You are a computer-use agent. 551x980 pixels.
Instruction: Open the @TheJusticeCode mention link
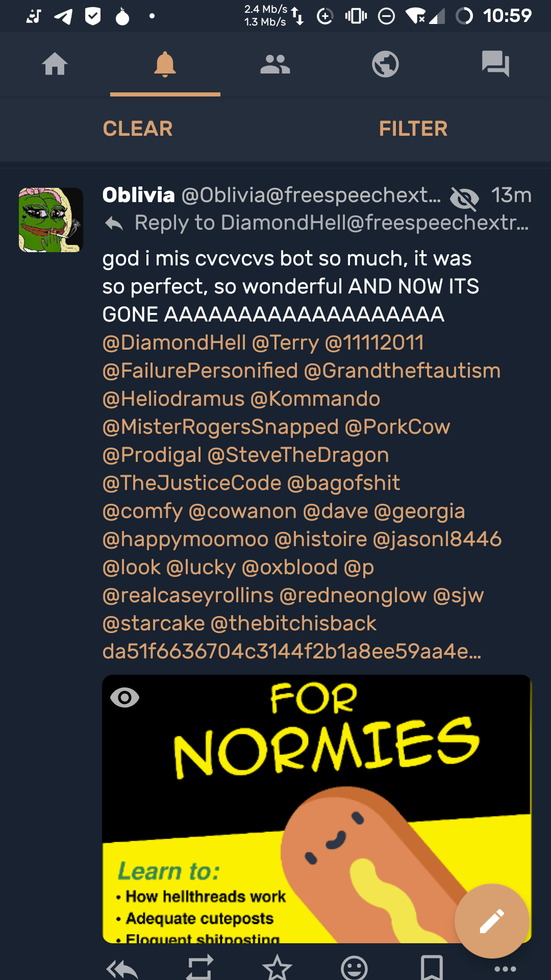pyautogui.click(x=192, y=483)
